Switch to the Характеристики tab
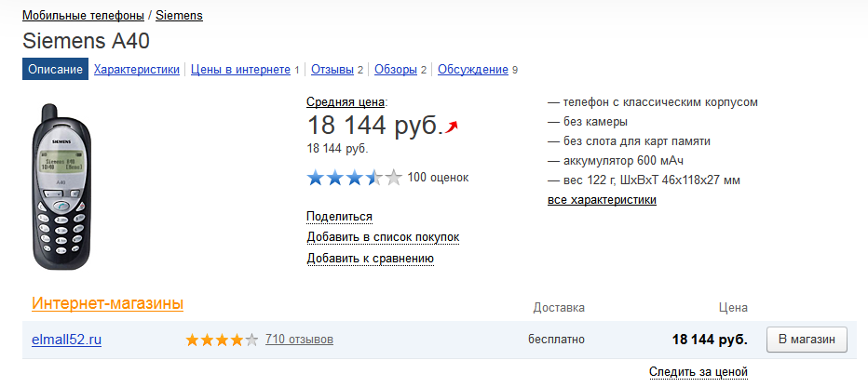 pyautogui.click(x=137, y=70)
